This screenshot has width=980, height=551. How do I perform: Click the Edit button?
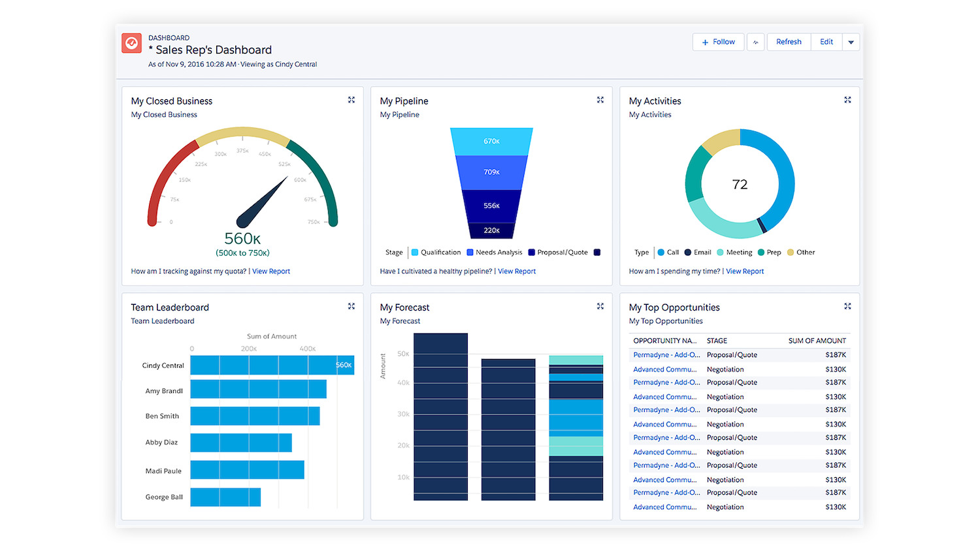826,42
